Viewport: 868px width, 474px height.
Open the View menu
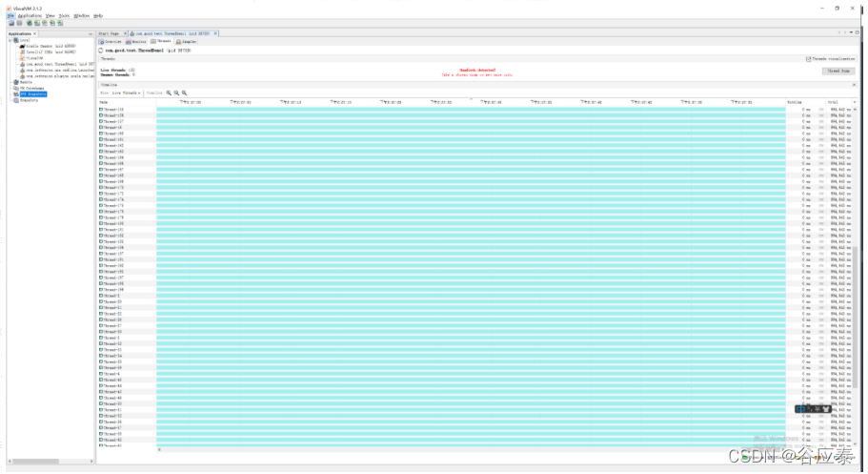[x=50, y=16]
